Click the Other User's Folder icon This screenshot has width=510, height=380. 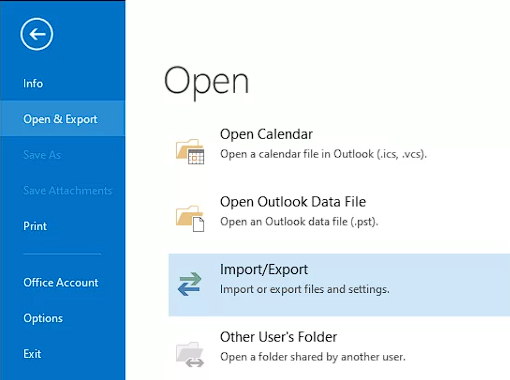[x=190, y=354]
